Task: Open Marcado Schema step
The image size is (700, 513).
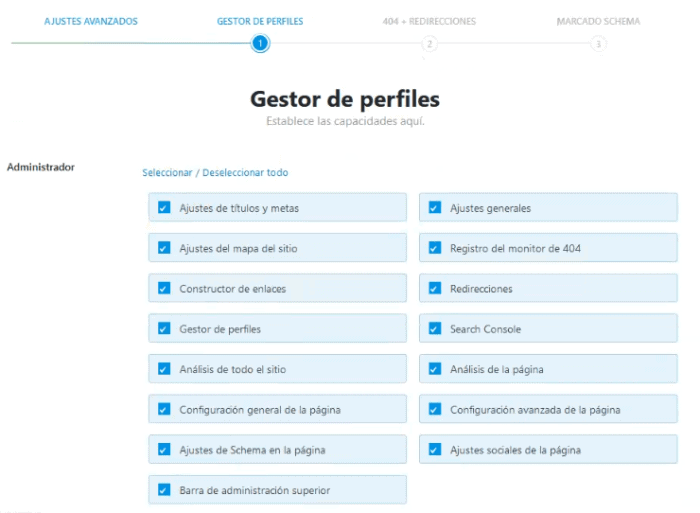Action: point(598,21)
